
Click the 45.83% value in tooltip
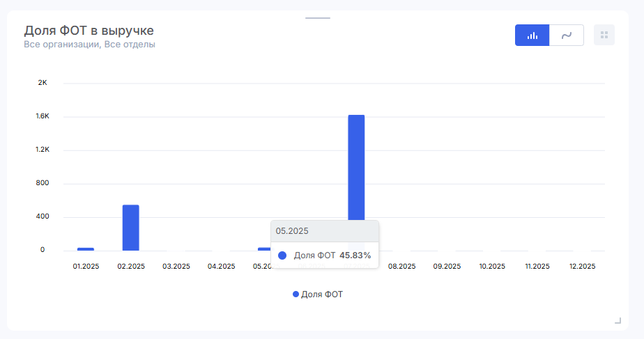[x=355, y=255]
